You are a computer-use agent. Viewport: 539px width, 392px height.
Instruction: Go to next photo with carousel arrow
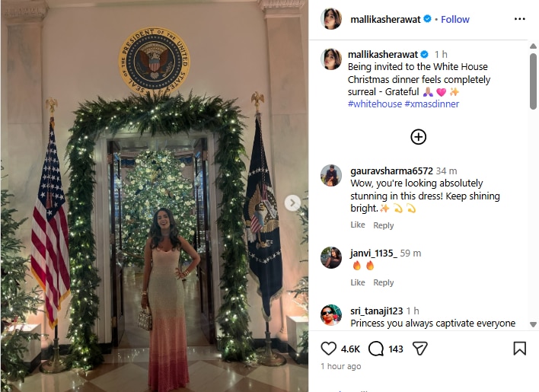(292, 202)
